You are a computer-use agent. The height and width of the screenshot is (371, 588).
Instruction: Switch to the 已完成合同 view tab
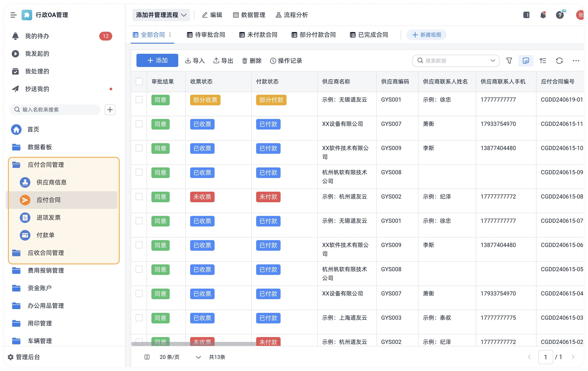click(x=369, y=35)
